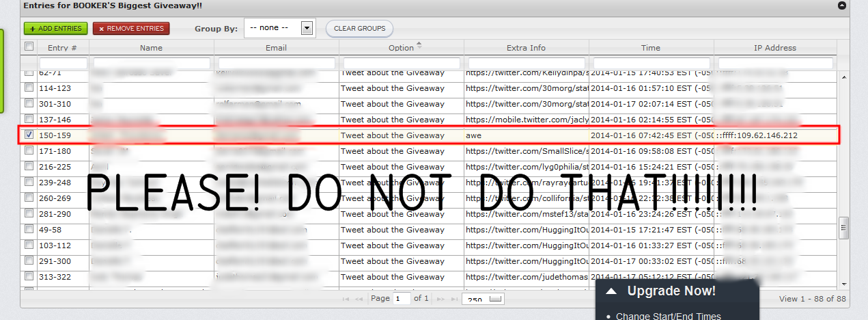Screen dimensions: 868x320
Task: Check the box for entry 291-300
Action: [29, 261]
